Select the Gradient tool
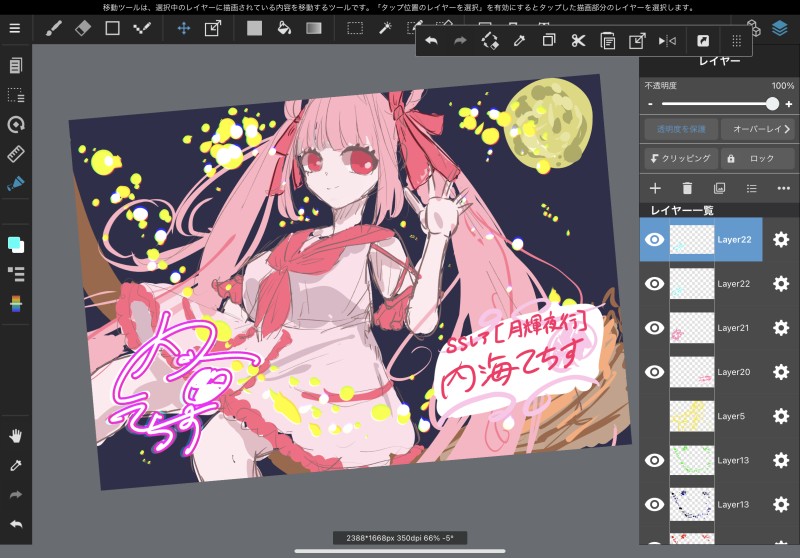Image resolution: width=800 pixels, height=558 pixels. click(314, 29)
